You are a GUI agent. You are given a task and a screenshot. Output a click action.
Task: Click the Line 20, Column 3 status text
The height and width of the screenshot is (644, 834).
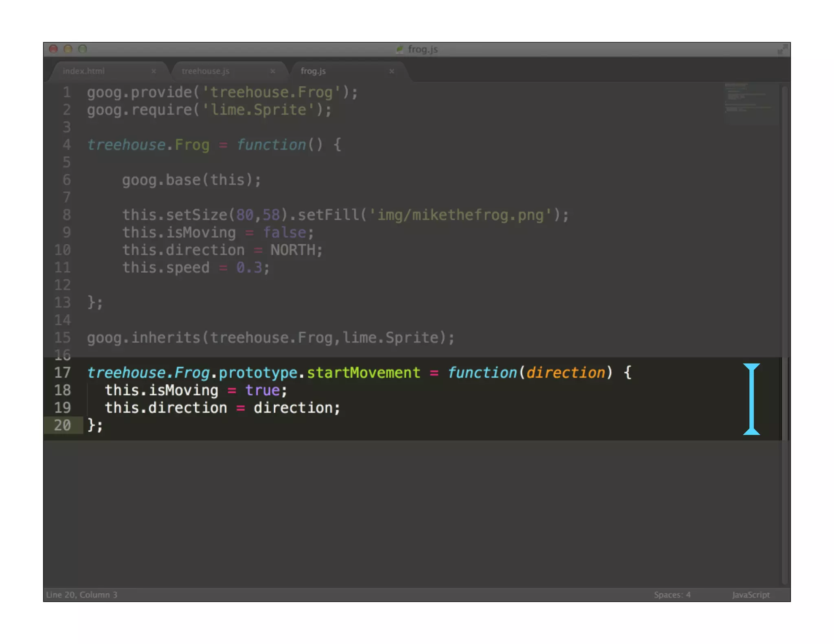[82, 595]
